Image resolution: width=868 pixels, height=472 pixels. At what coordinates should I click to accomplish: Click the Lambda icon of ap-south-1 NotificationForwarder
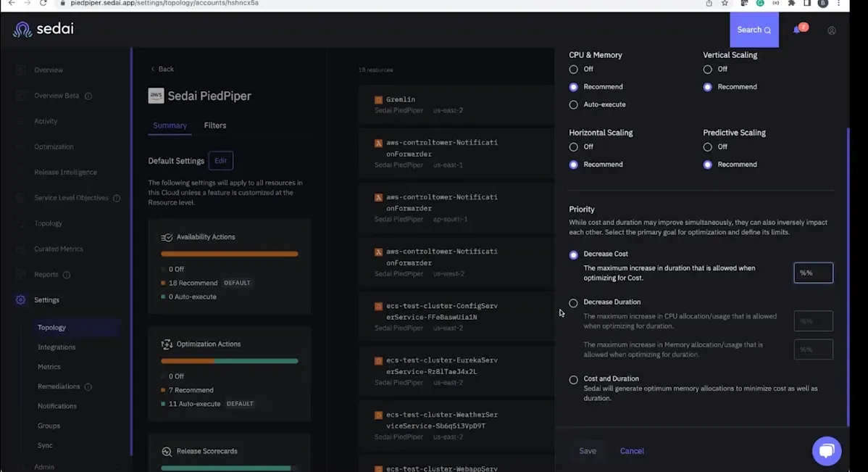coord(379,197)
